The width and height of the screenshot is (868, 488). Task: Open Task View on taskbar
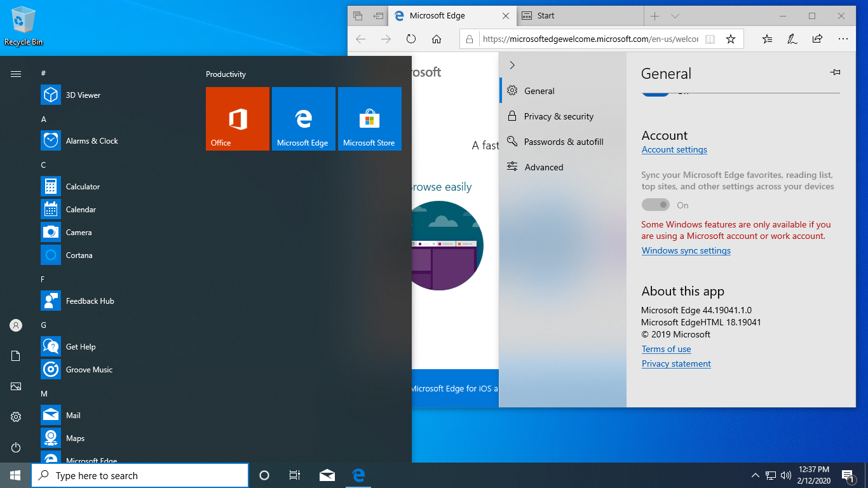click(x=295, y=475)
